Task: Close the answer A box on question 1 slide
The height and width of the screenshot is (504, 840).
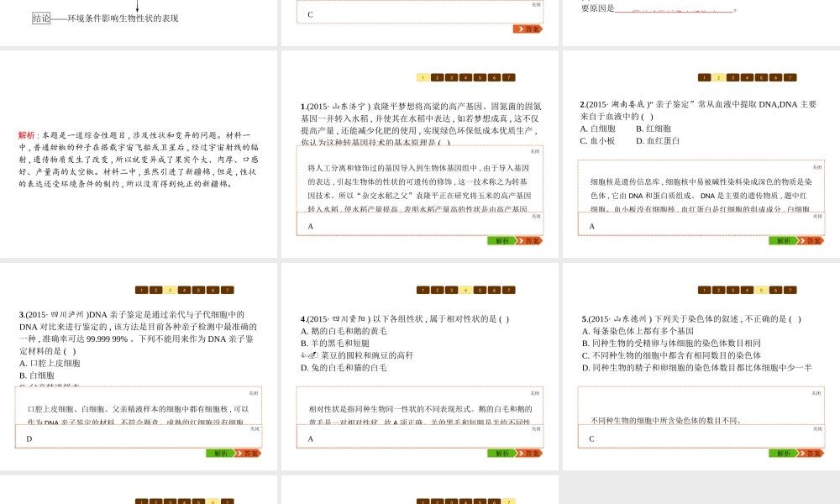Action: [536, 217]
